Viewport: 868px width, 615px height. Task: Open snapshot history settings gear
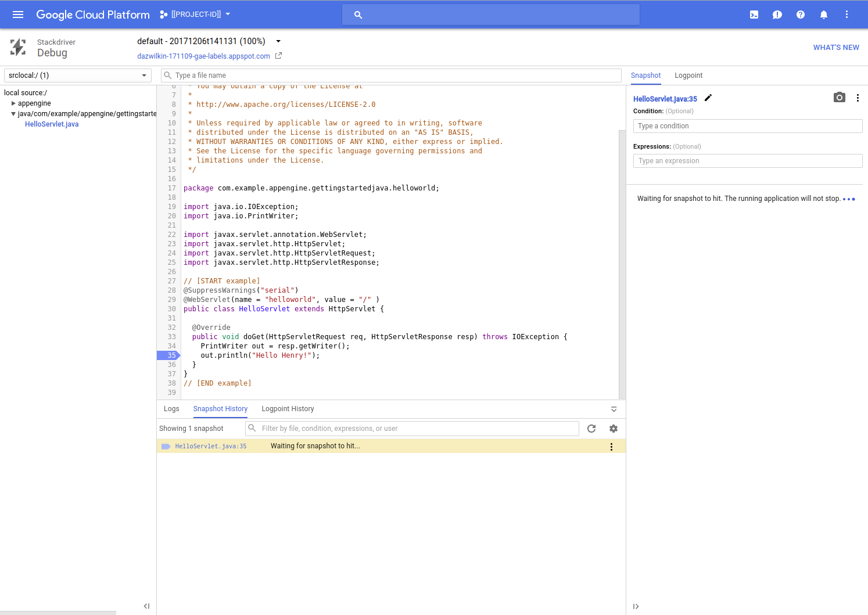coord(613,429)
